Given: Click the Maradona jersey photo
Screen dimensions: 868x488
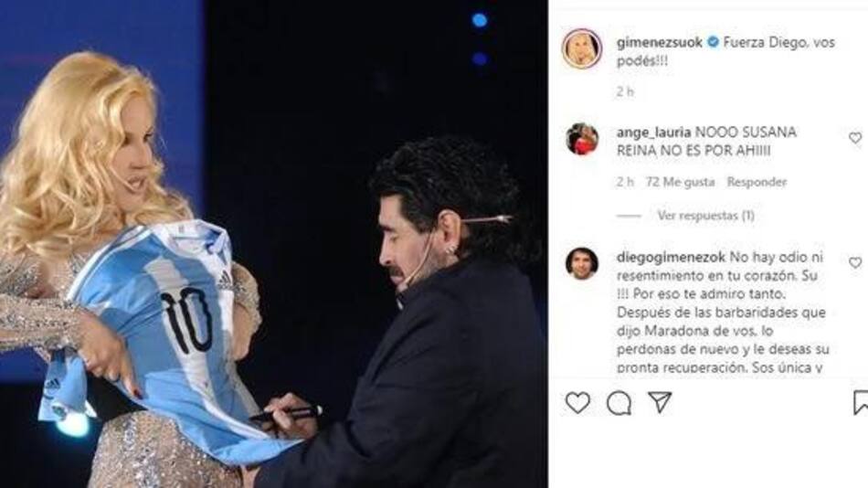Looking at the screenshot, I should (274, 244).
